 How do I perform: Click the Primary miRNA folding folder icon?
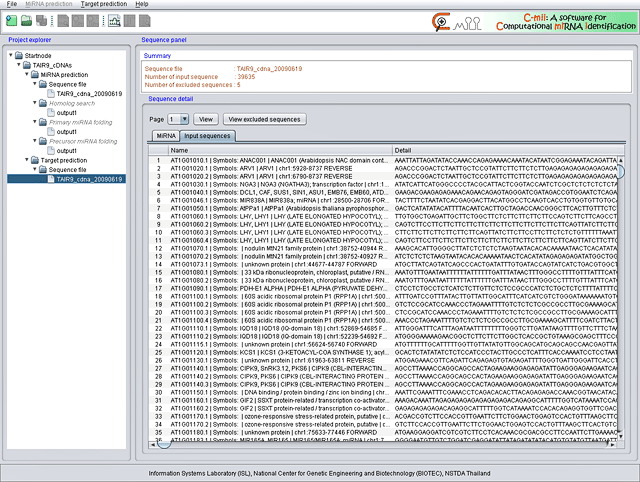coord(43,122)
